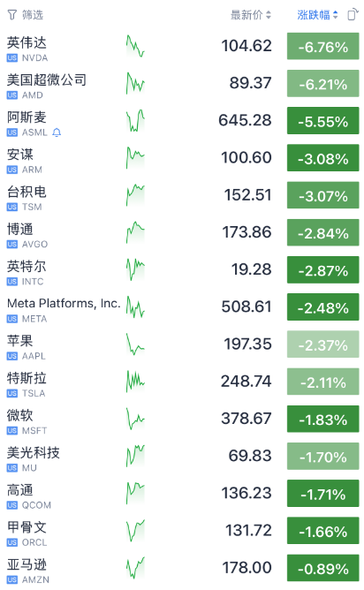
Task: Open the Meta Platforms, Inc. stock
Action: point(182,307)
